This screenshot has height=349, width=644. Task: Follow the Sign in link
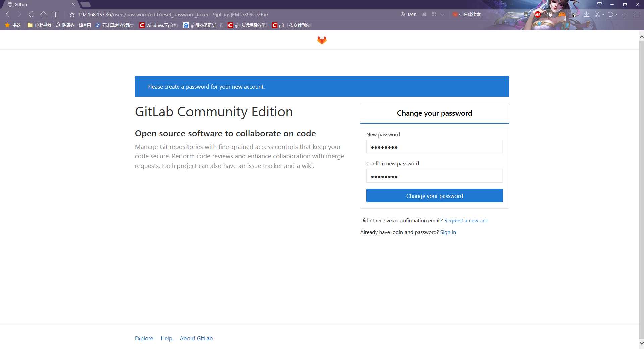click(x=448, y=232)
